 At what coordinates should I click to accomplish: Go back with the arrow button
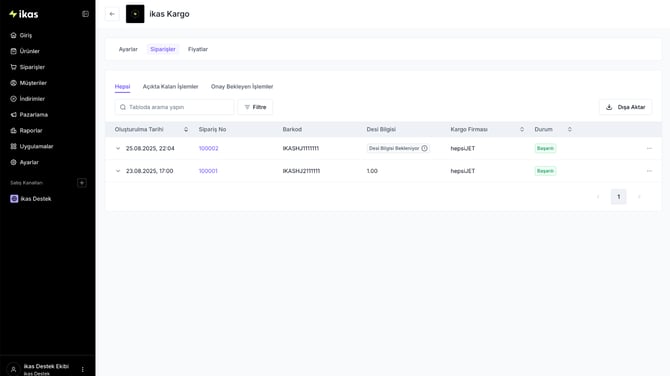click(112, 14)
